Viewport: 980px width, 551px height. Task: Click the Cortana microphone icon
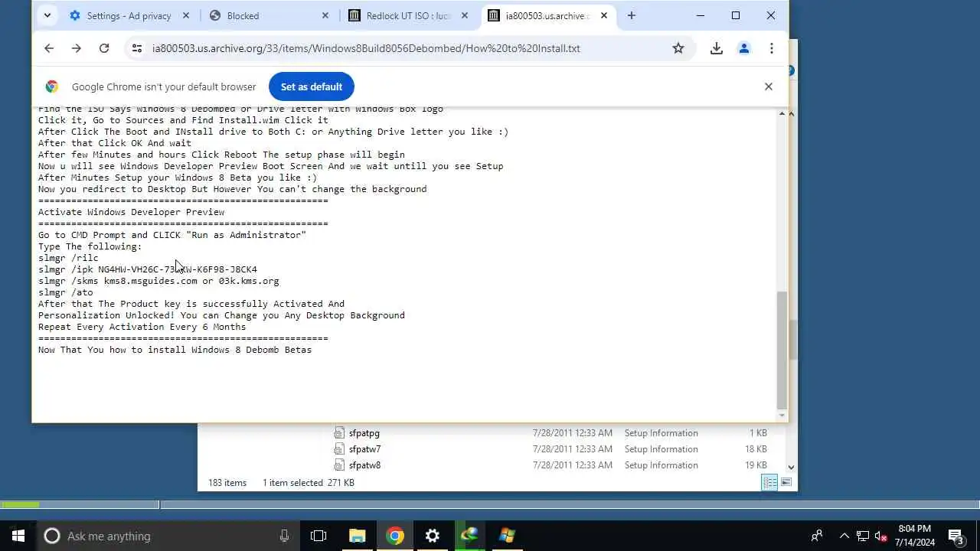284,536
